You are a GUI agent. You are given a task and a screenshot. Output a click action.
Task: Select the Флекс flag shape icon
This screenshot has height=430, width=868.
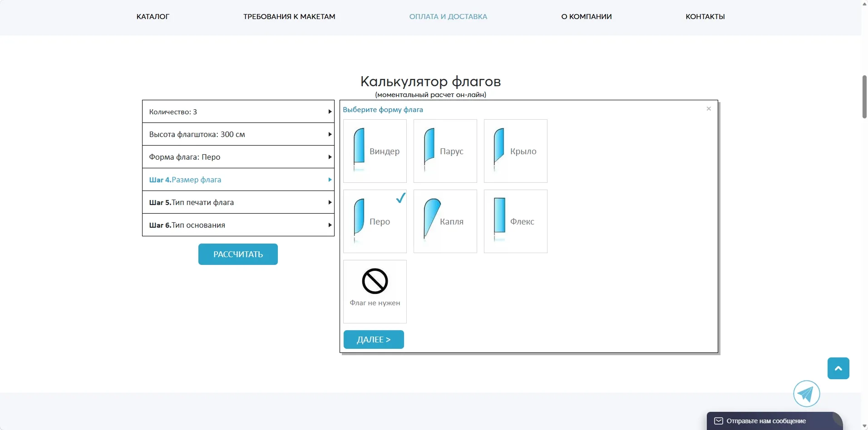[x=499, y=219]
